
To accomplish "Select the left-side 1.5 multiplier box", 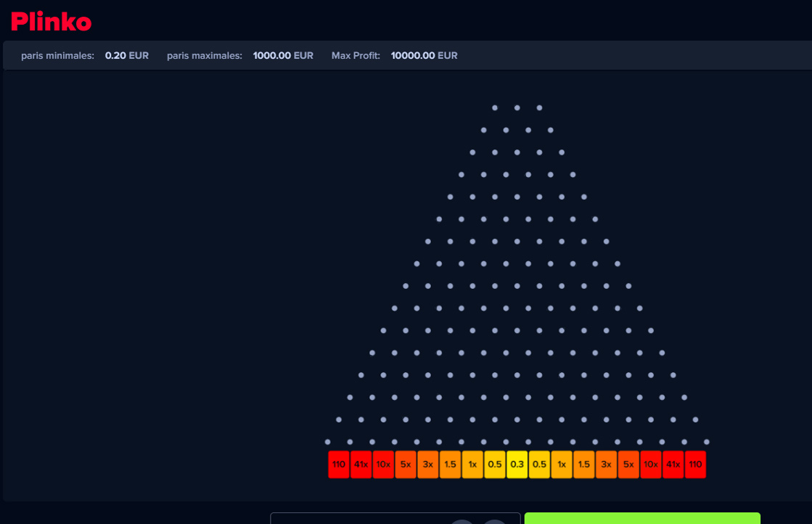I will 450,464.
